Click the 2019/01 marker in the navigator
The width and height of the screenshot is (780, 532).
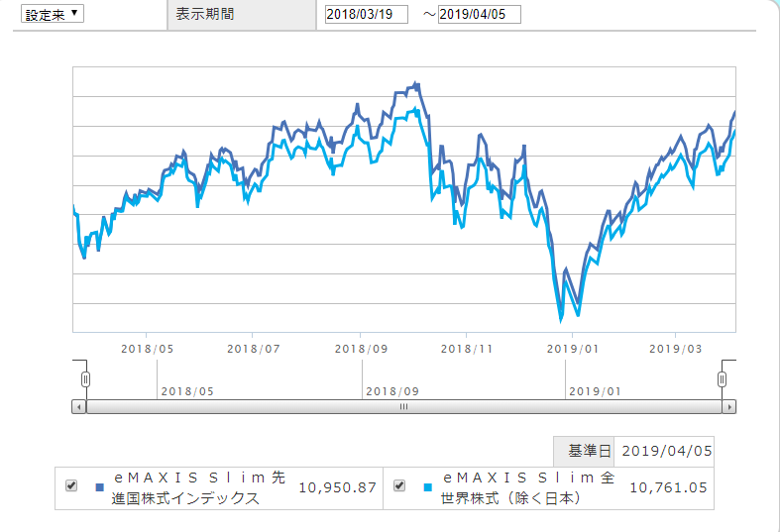pos(595,391)
